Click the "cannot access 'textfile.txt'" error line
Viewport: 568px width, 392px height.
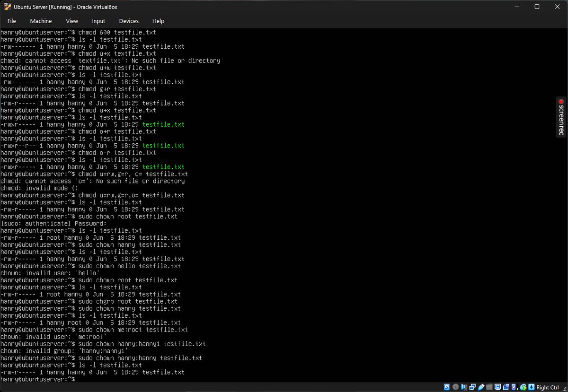(x=110, y=61)
